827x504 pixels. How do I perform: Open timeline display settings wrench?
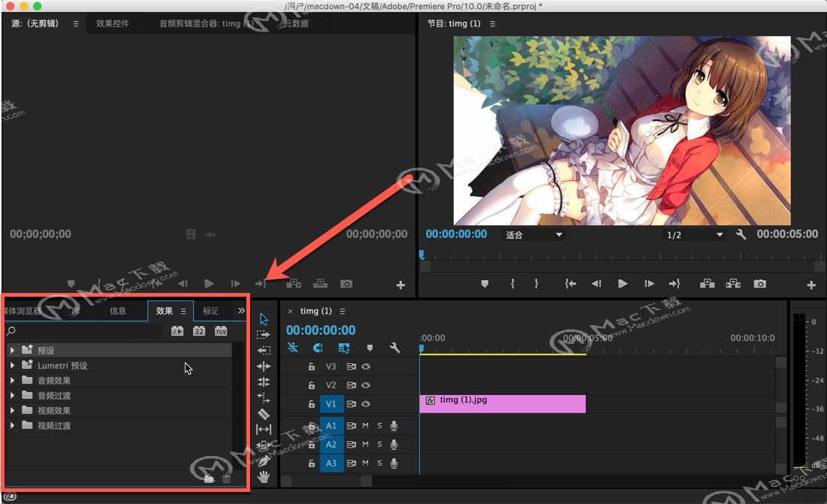[x=394, y=348]
